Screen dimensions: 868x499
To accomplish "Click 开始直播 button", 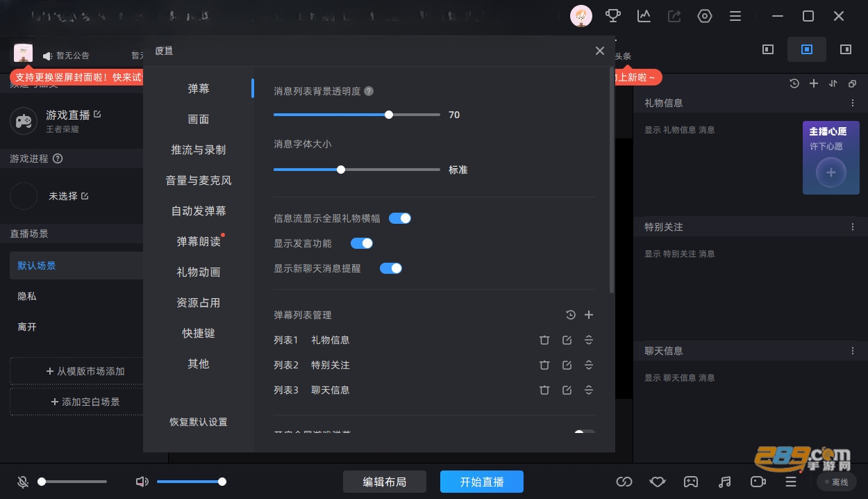I will 482,482.
